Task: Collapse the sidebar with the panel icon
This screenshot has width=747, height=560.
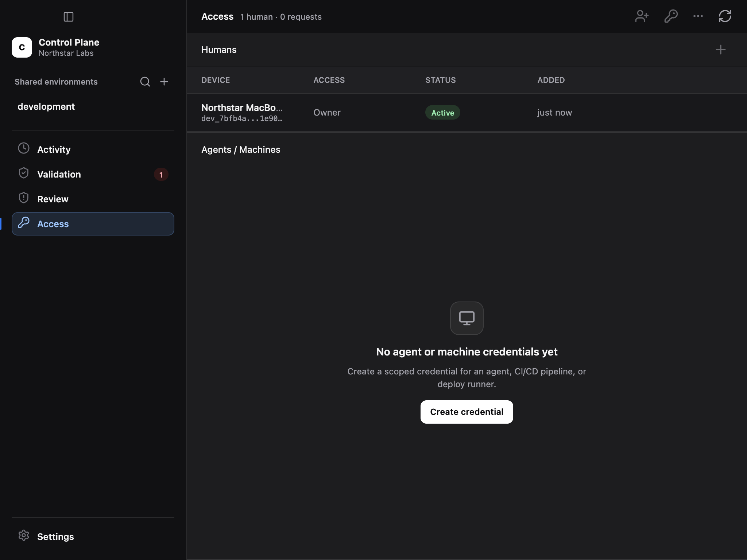Action: [x=69, y=17]
